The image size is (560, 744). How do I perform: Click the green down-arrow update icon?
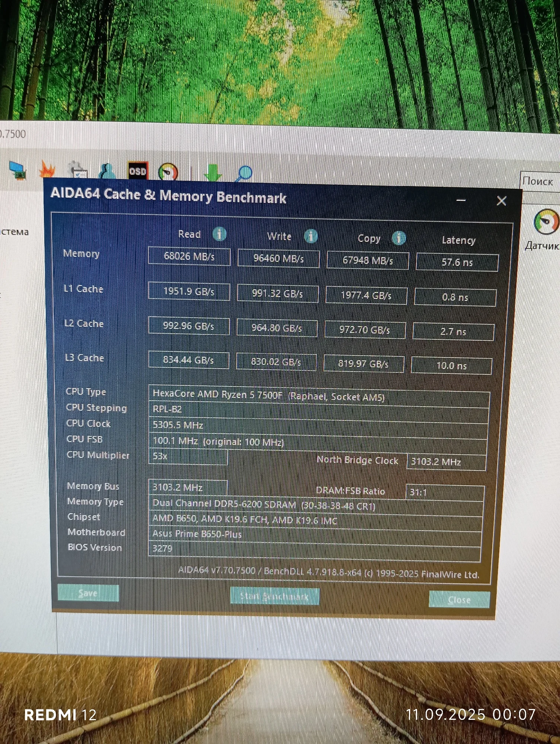(212, 173)
